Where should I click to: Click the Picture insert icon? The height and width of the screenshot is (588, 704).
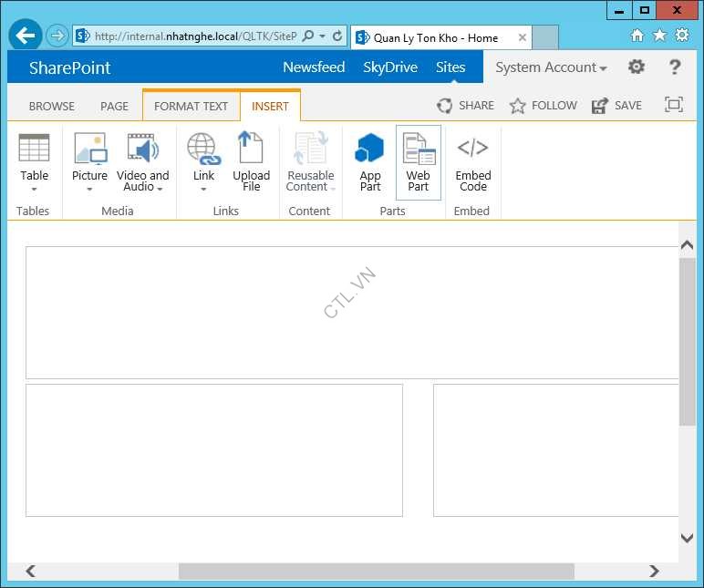tap(89, 149)
